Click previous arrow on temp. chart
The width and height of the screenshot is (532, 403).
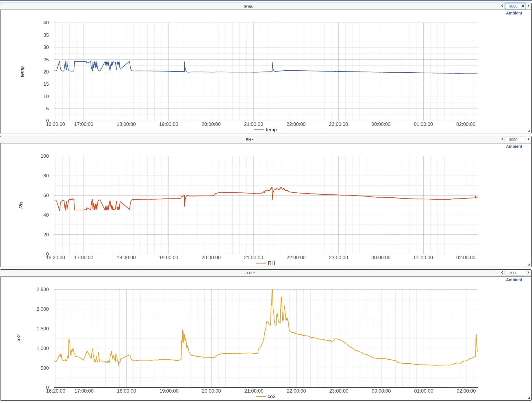pyautogui.click(x=502, y=6)
